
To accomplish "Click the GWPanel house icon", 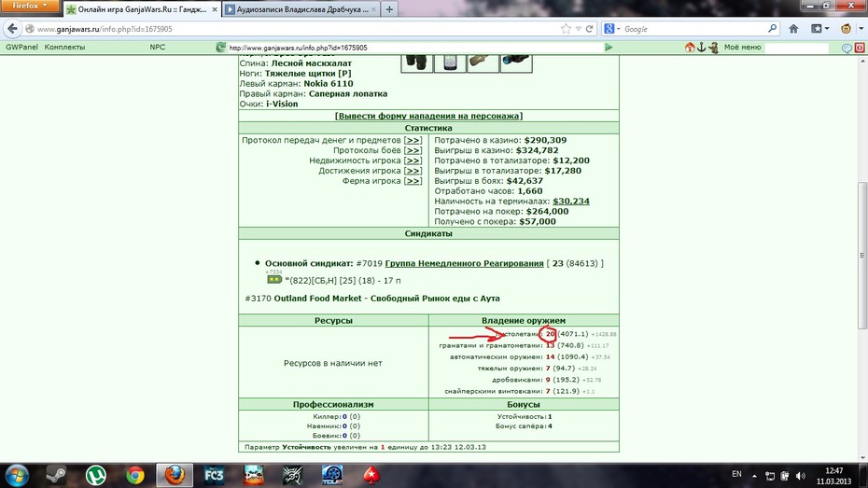I will coord(690,48).
